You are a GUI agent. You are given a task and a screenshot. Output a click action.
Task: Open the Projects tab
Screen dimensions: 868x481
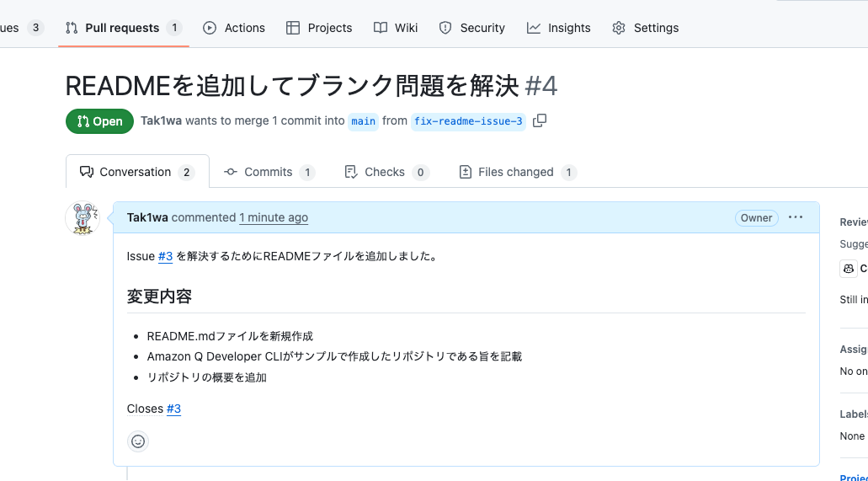tap(319, 28)
